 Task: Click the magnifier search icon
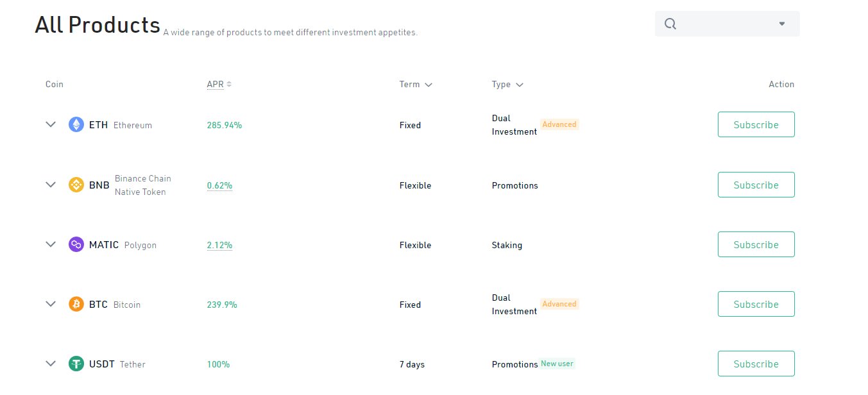(670, 24)
